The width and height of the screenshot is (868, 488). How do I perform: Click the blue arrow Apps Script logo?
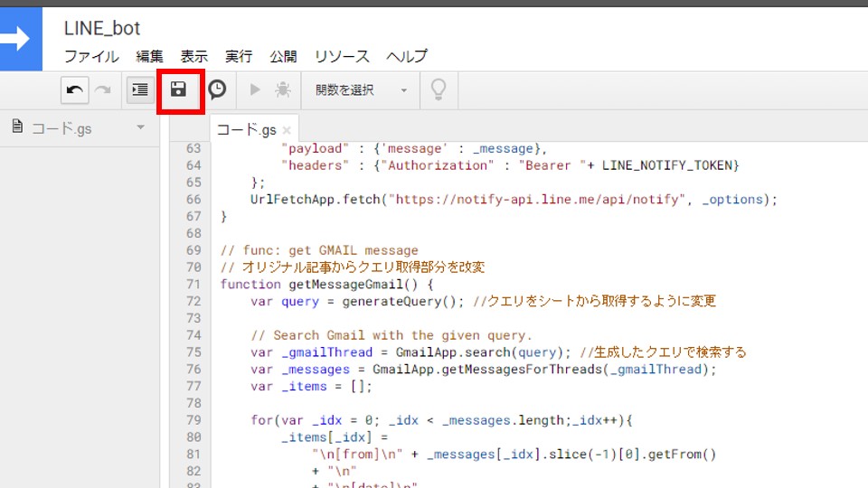pyautogui.click(x=21, y=39)
